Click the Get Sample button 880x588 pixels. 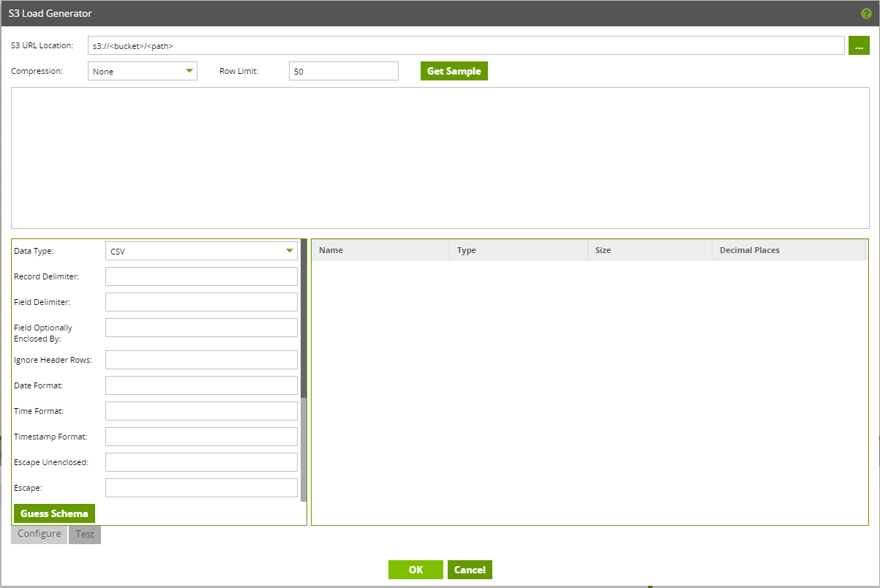[454, 70]
